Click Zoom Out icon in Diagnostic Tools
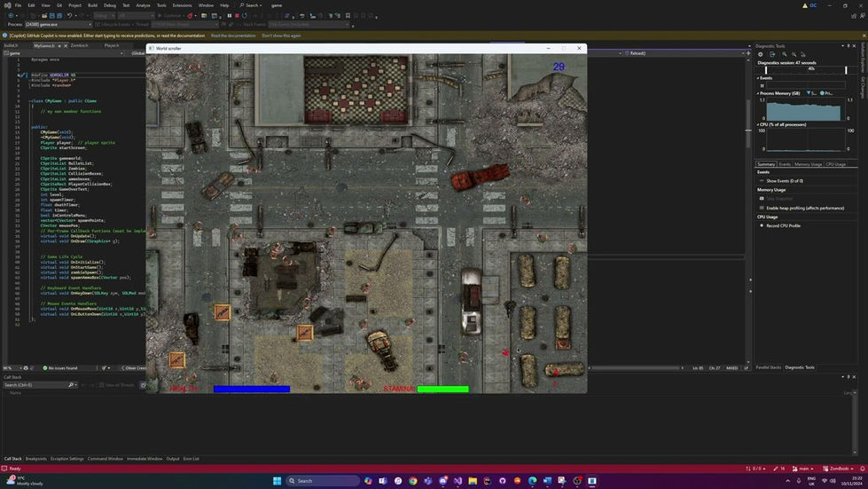 pos(794,54)
